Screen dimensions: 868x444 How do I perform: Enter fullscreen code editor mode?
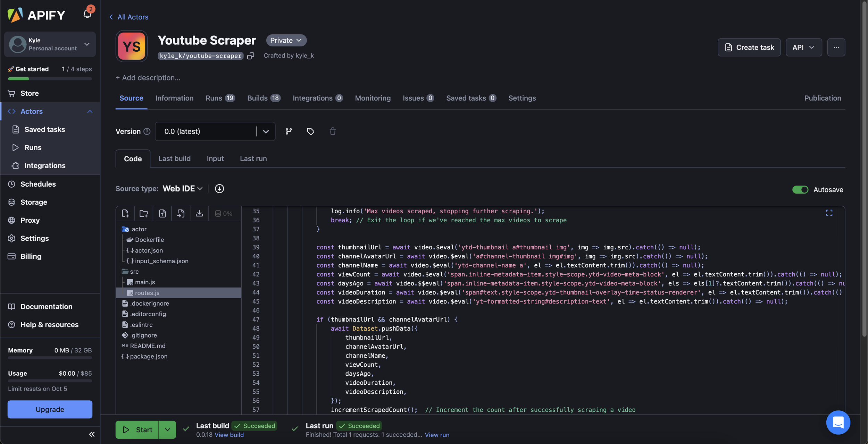829,213
